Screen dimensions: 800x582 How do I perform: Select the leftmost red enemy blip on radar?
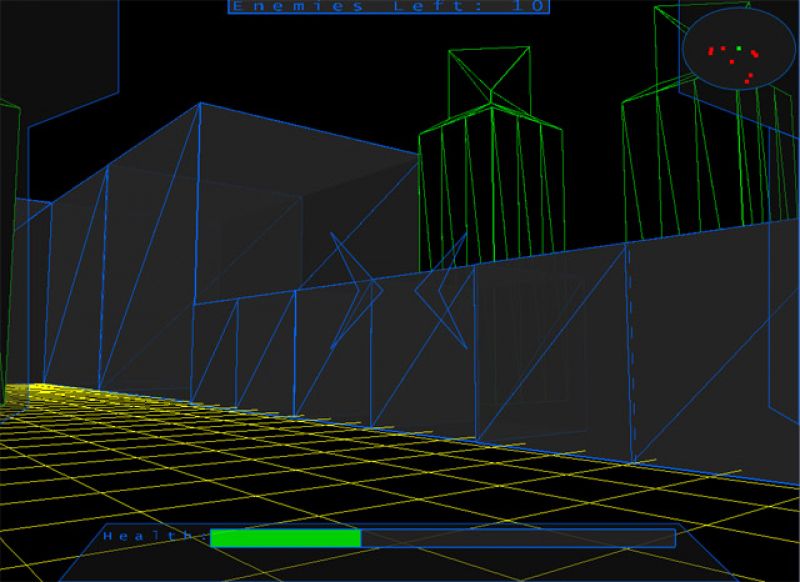click(710, 50)
